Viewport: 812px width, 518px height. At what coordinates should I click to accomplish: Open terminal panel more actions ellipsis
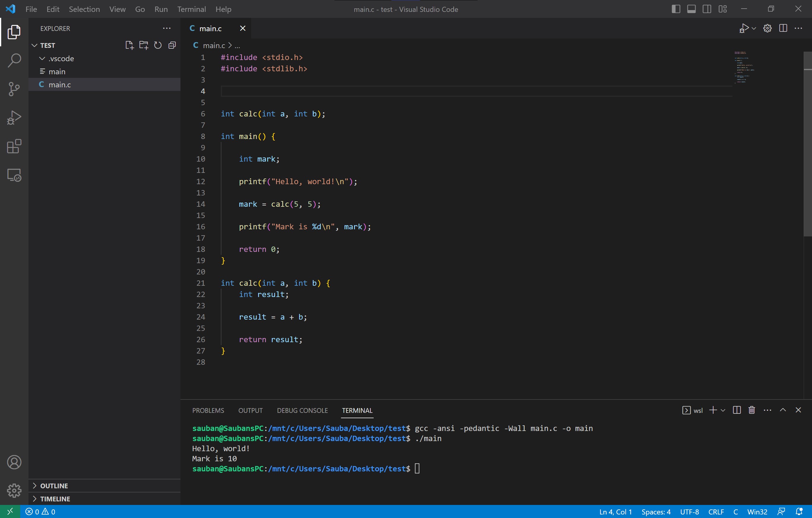click(767, 410)
